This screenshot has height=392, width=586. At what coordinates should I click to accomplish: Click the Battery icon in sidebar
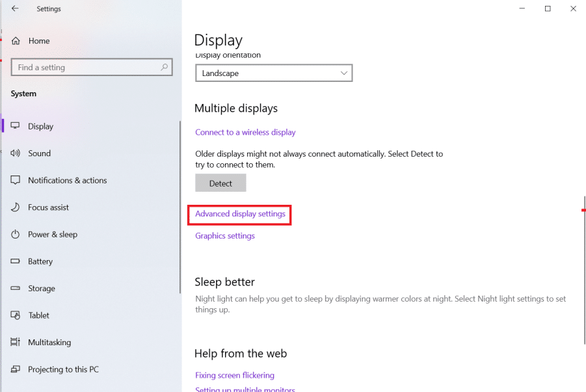pos(15,261)
